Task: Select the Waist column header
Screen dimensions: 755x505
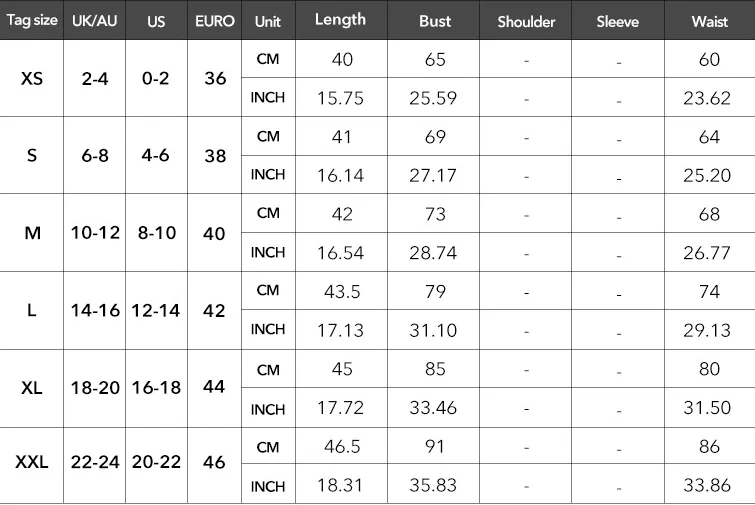Action: (x=709, y=21)
